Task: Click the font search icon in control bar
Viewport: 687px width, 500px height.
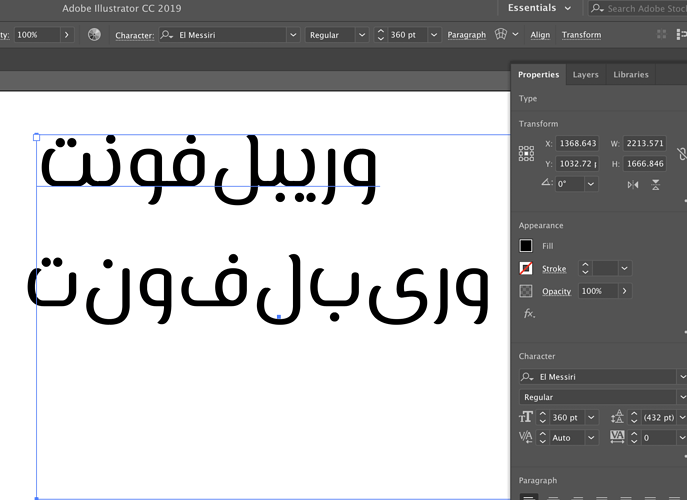Action: coord(166,35)
